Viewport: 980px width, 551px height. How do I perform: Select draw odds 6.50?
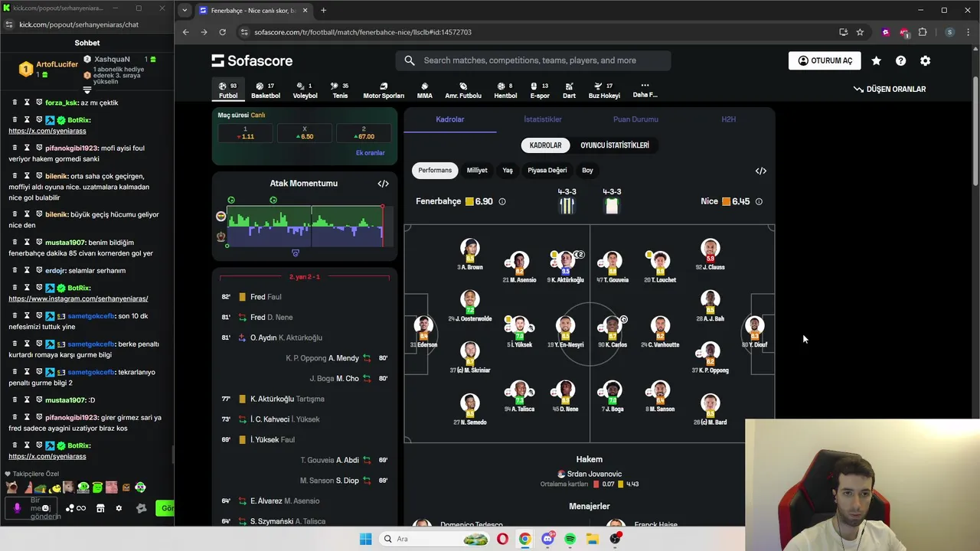[305, 132]
